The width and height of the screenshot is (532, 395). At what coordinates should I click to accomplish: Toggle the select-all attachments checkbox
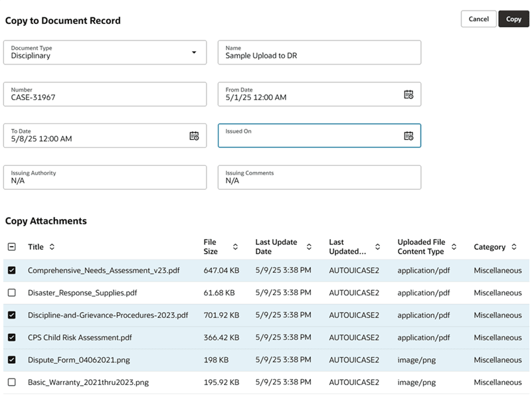11,246
